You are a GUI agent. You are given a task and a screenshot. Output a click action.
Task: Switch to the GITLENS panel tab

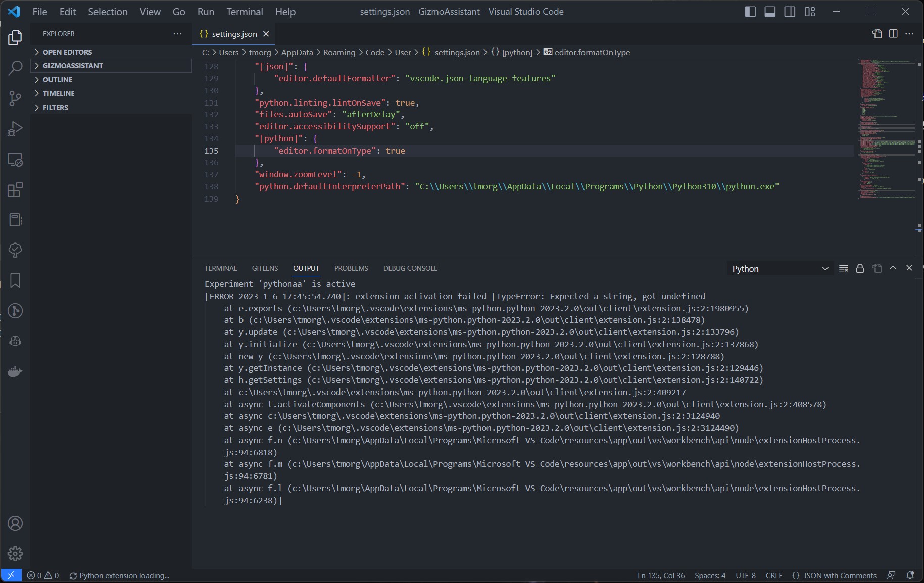click(265, 268)
